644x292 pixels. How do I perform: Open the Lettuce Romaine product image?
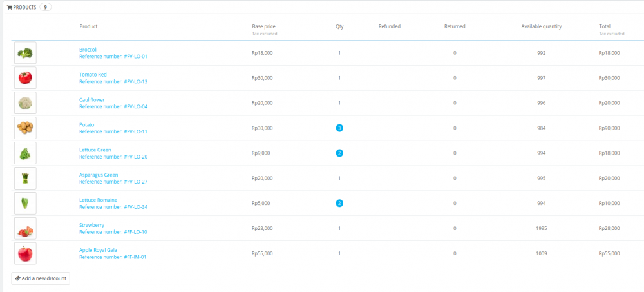tap(25, 203)
